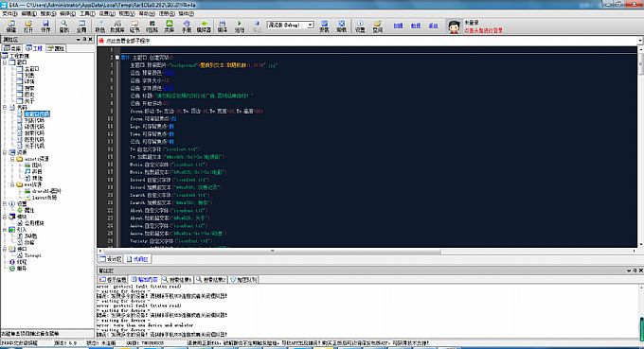Launch the 模拟器 emulator icon
This screenshot has height=349, width=644.
click(x=204, y=26)
